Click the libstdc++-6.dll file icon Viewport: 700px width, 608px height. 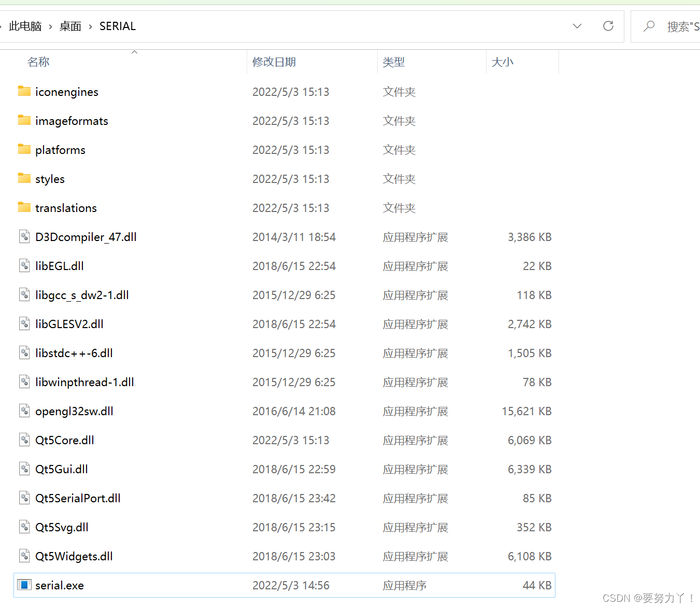[24, 353]
